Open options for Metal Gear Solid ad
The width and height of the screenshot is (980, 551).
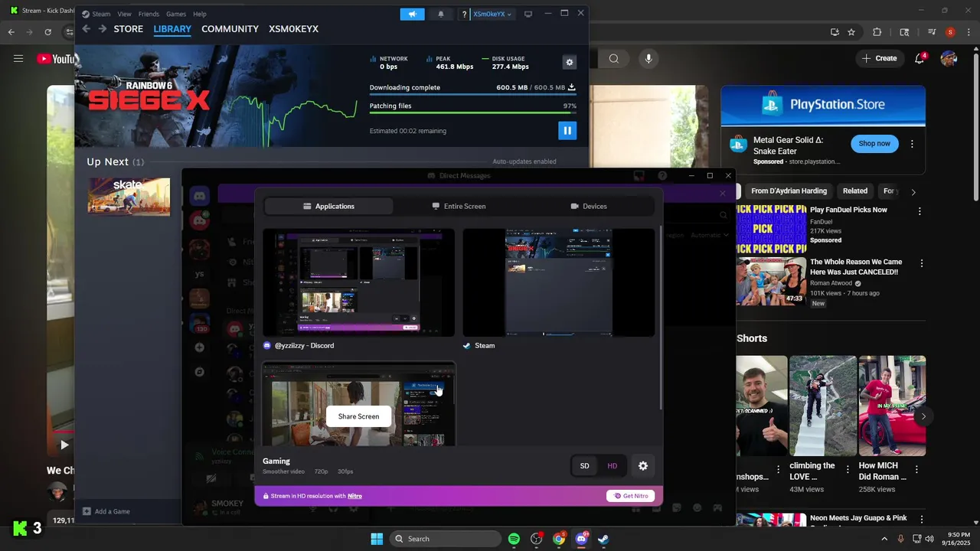coord(912,144)
